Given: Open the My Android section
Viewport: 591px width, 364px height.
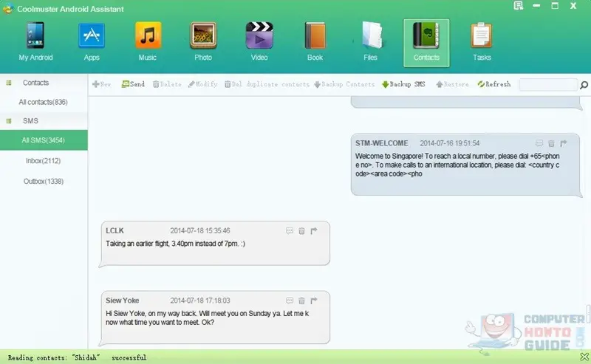Looking at the screenshot, I should [x=35, y=41].
